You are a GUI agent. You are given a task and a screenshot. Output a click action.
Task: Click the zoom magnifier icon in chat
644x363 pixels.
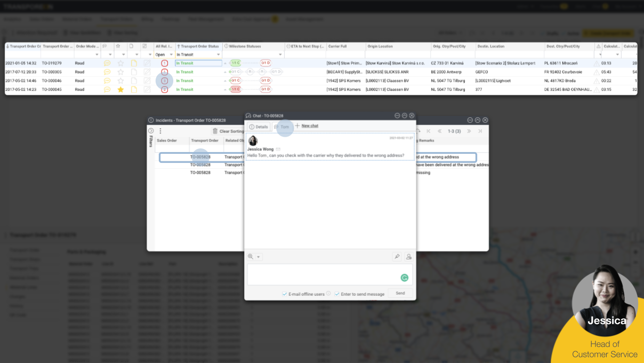[x=251, y=257]
